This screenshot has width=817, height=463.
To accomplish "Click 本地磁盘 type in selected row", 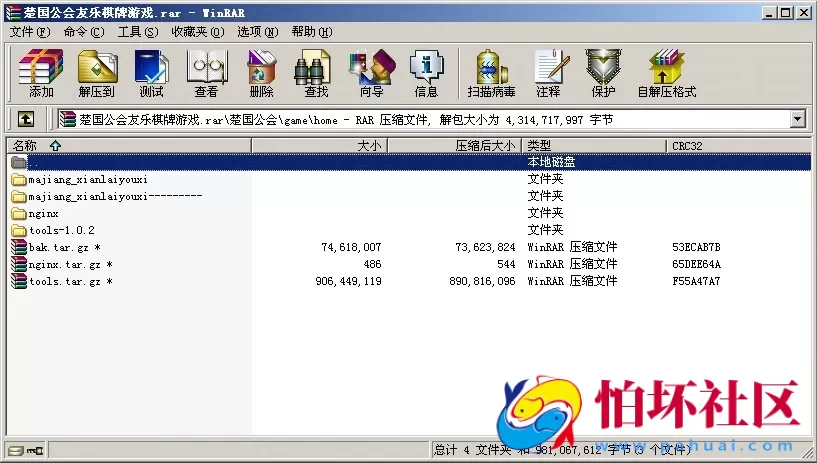I will tap(551, 162).
